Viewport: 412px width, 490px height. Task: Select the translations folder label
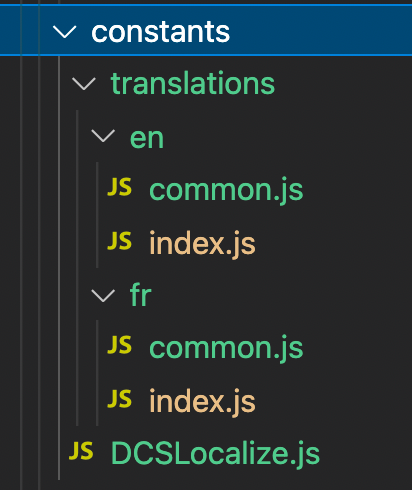point(193,84)
